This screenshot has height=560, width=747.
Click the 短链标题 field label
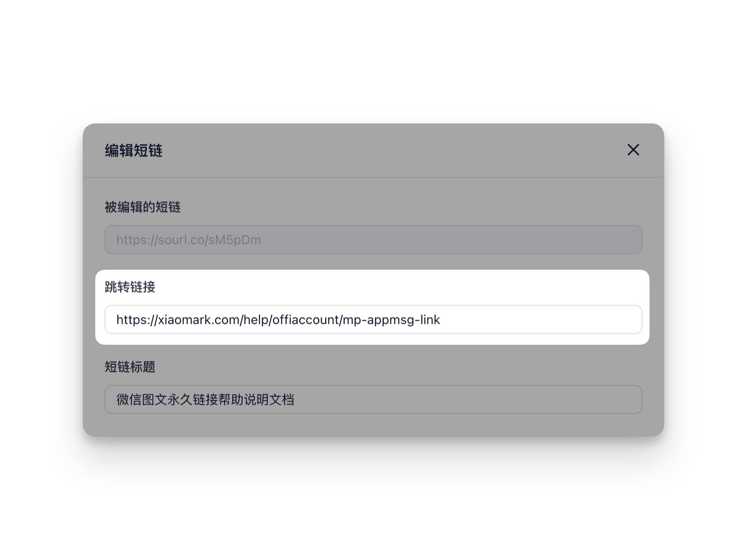pos(130,367)
